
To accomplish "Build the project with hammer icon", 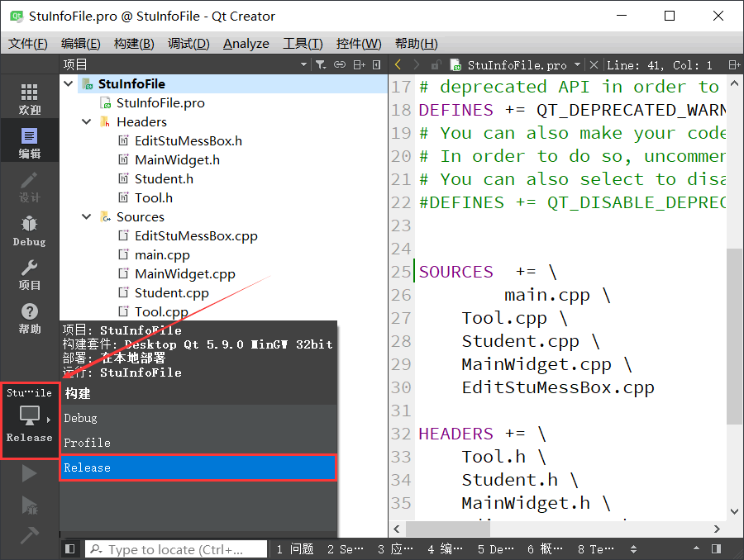I will pyautogui.click(x=29, y=536).
